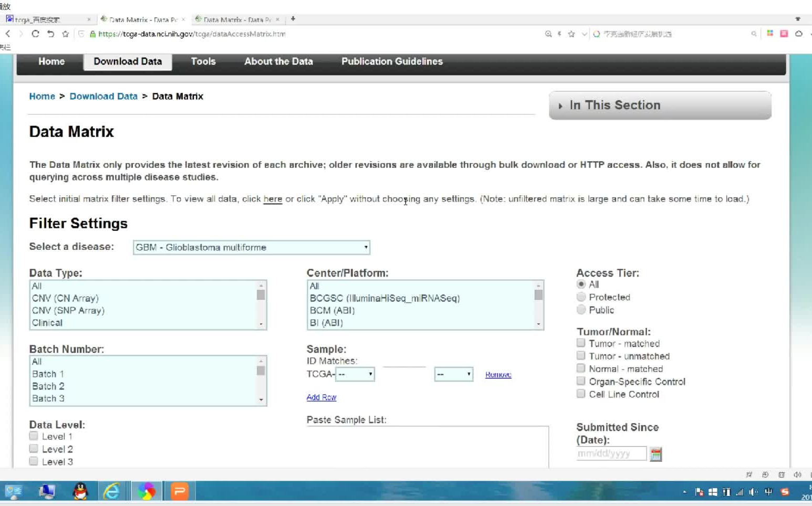Click the Add Row link
This screenshot has height=506, width=812.
tap(321, 397)
